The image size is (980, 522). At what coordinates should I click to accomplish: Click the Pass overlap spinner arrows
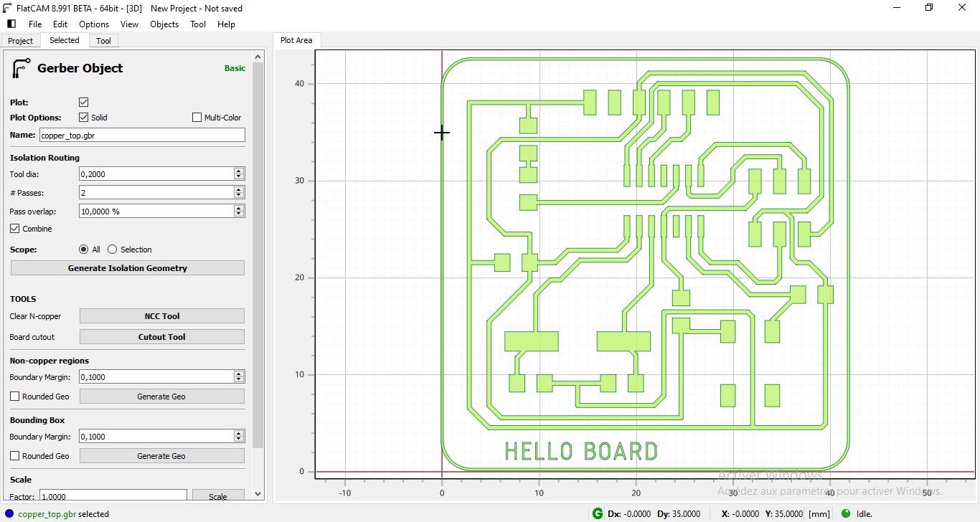(239, 212)
